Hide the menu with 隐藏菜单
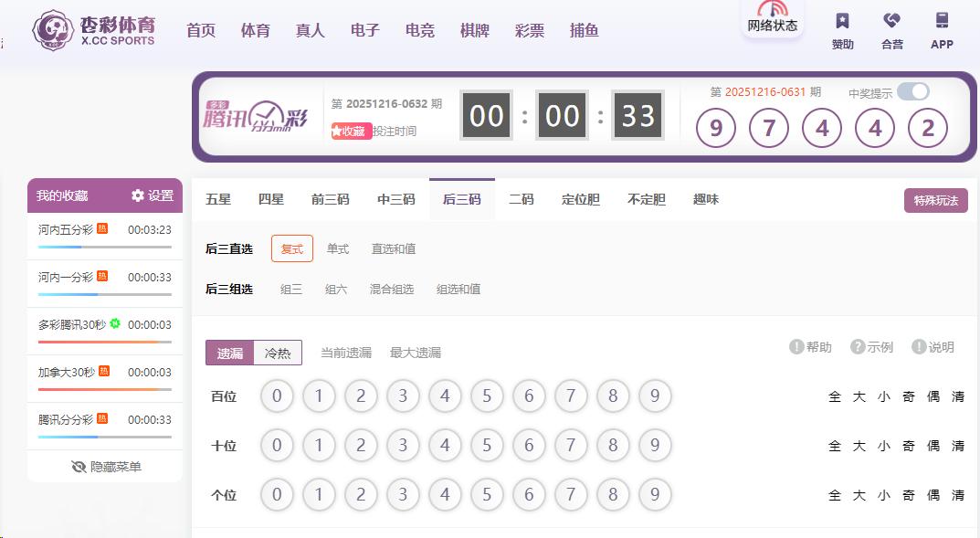This screenshot has height=538, width=980. (x=106, y=467)
